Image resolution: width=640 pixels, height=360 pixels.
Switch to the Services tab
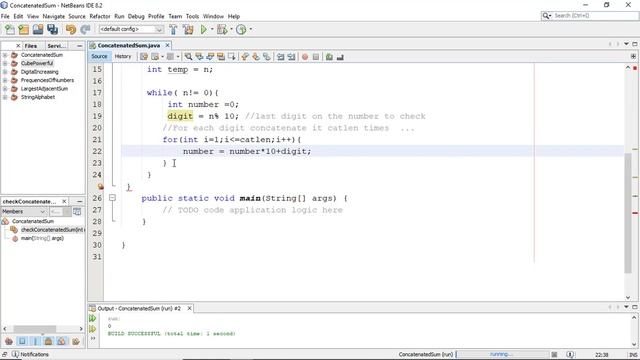click(57, 46)
